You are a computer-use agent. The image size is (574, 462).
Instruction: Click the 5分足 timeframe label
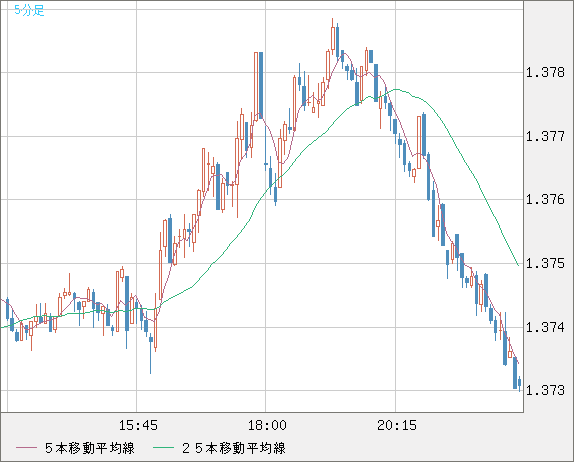coord(29,10)
